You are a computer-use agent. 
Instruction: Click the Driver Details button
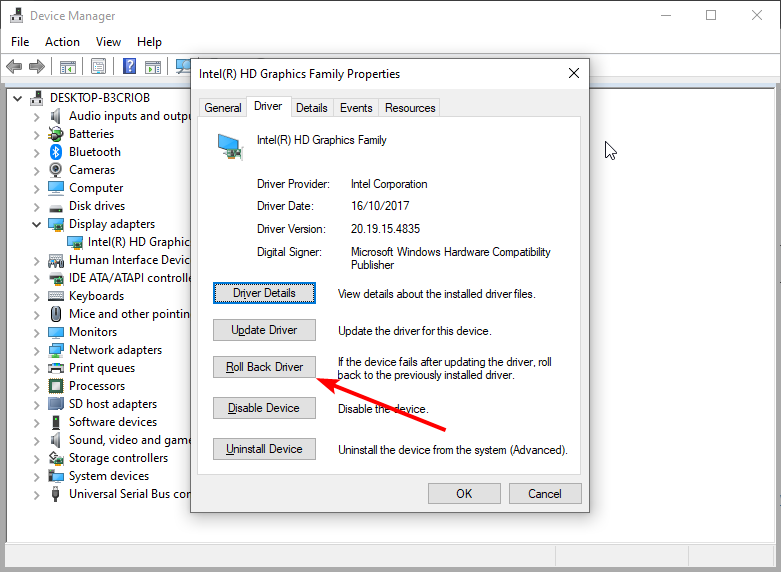[x=264, y=293]
